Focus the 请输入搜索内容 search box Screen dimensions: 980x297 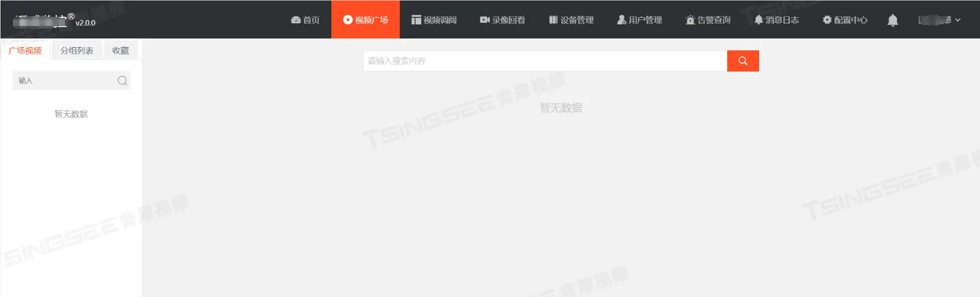click(545, 61)
